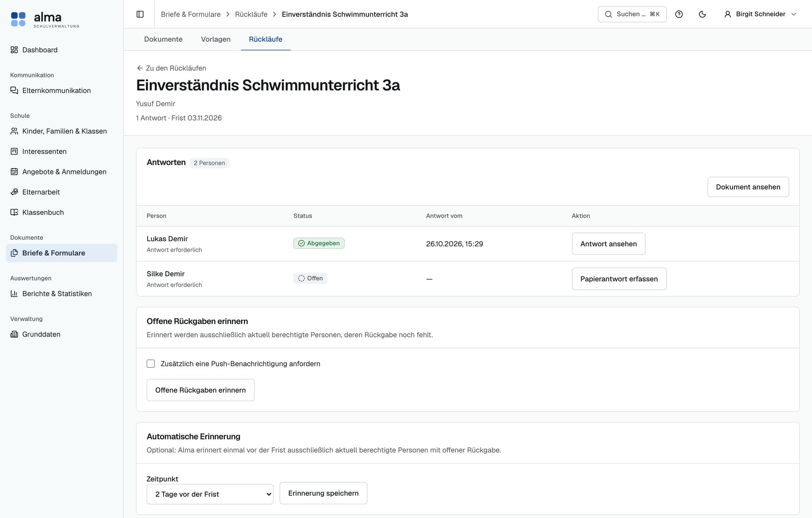Click the Yusuf Demir subtitle text

pos(155,104)
